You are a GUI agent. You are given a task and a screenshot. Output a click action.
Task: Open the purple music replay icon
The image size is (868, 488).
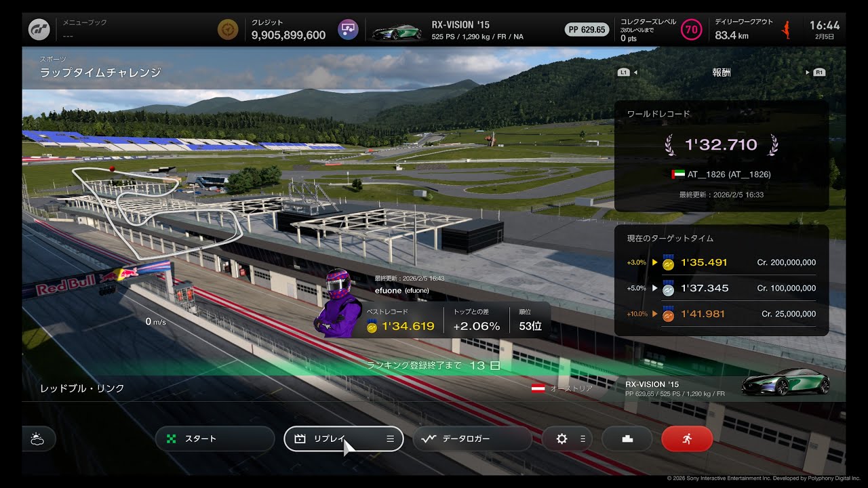(348, 29)
